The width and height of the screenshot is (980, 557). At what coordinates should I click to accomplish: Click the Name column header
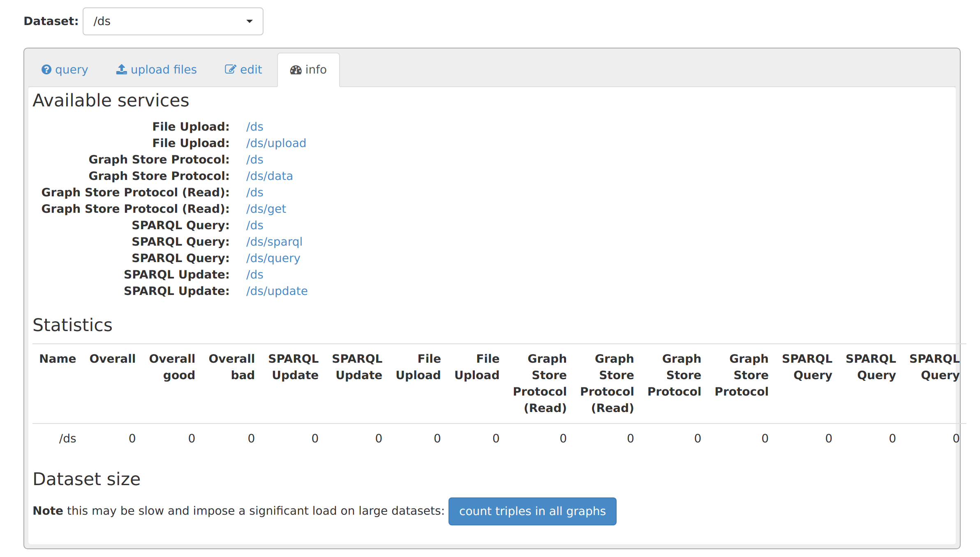[58, 359]
